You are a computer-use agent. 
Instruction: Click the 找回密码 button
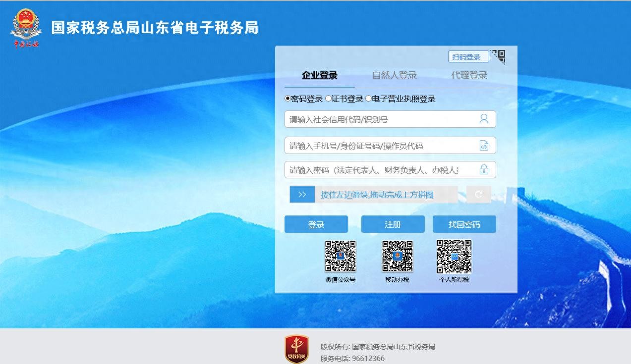tap(464, 224)
